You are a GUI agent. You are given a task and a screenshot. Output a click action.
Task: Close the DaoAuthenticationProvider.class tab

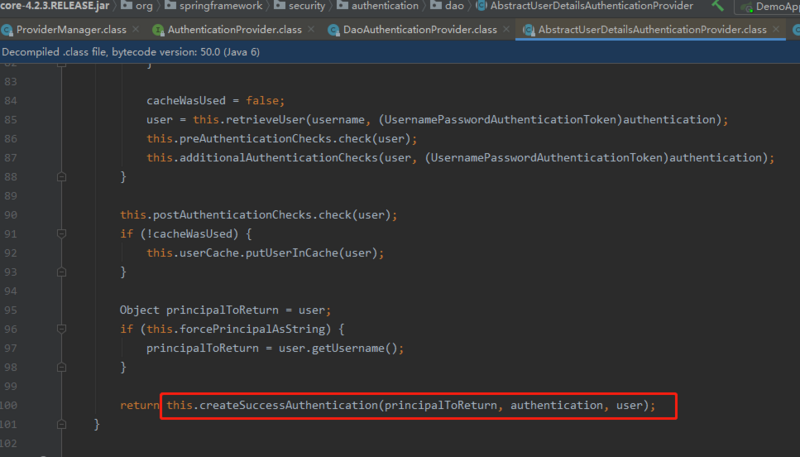(506, 30)
